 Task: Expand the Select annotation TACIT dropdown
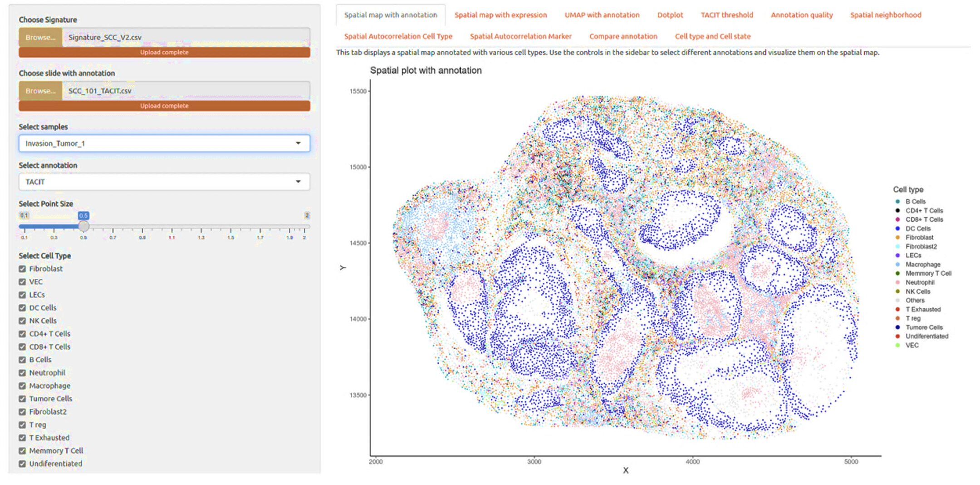tap(164, 182)
